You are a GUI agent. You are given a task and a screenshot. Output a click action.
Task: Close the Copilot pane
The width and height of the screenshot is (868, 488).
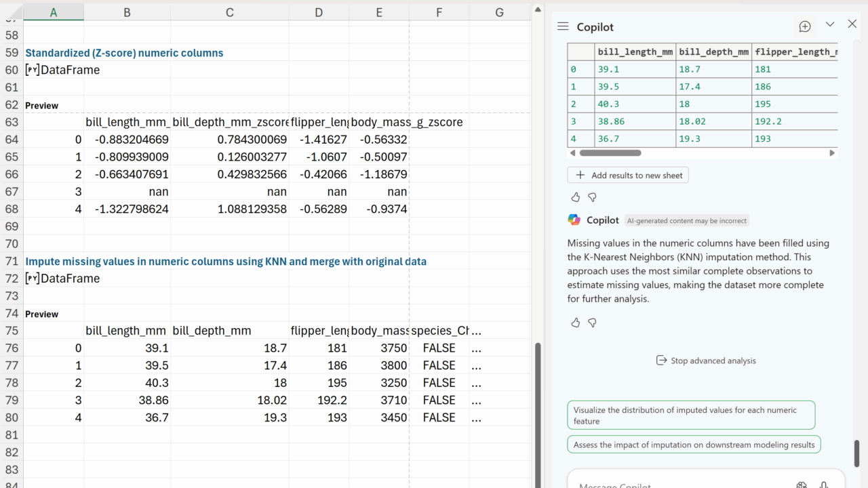852,24
